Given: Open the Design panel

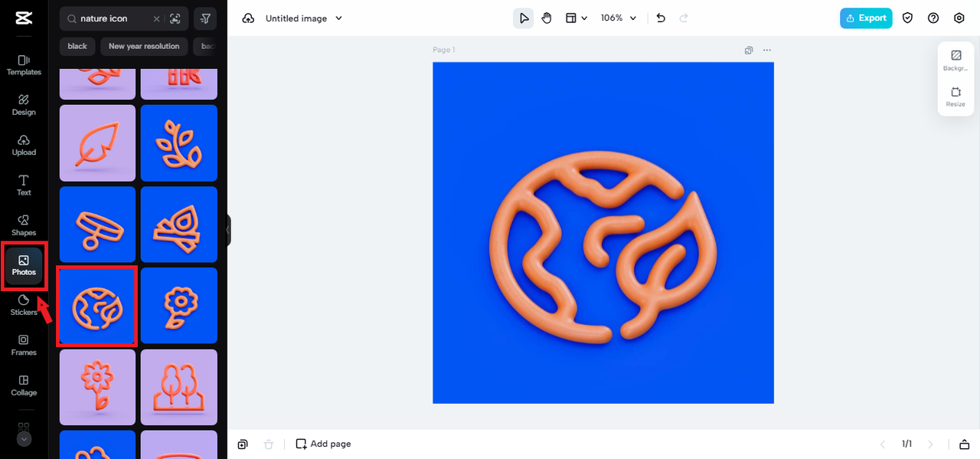Looking at the screenshot, I should click(24, 105).
